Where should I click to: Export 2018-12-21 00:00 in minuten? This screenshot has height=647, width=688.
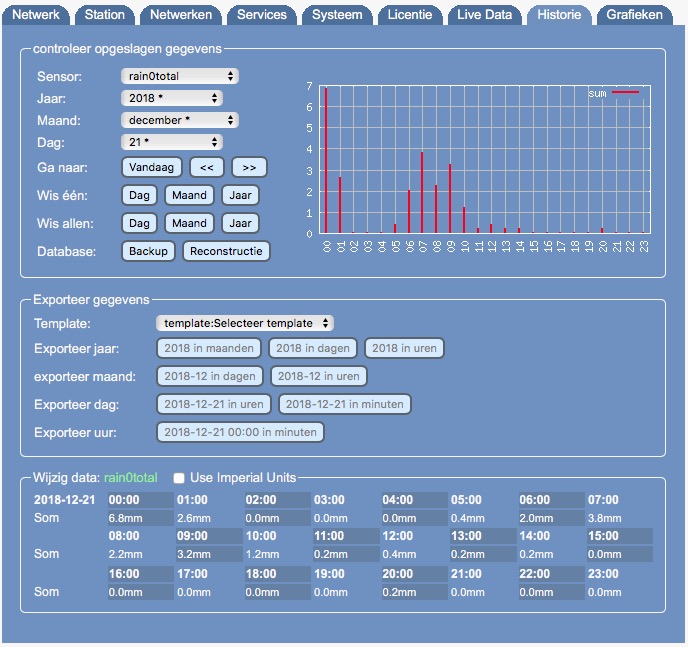coord(240,433)
